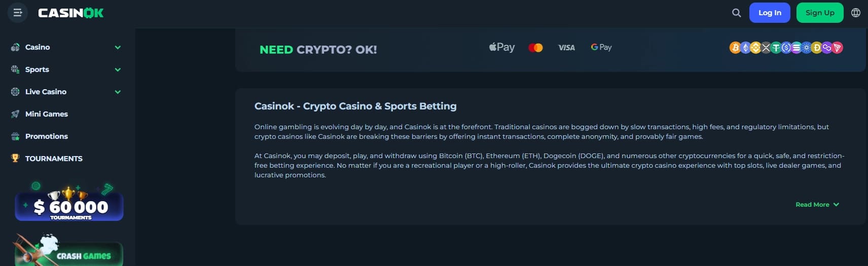Go to the Promotions page

46,136
